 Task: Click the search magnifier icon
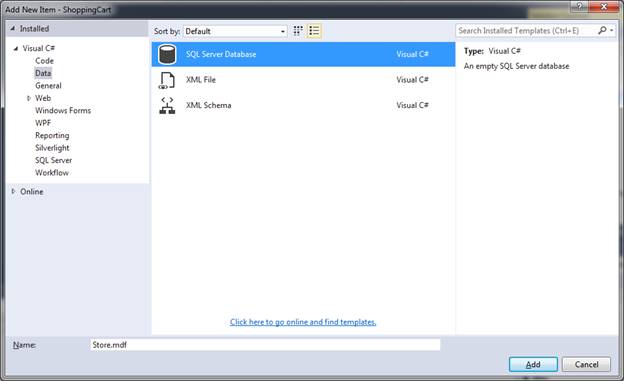click(602, 30)
